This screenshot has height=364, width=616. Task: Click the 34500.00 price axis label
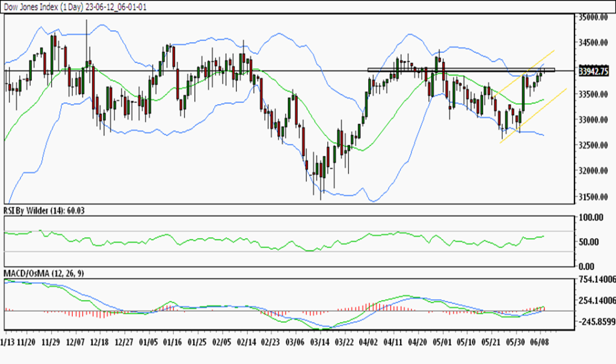593,43
